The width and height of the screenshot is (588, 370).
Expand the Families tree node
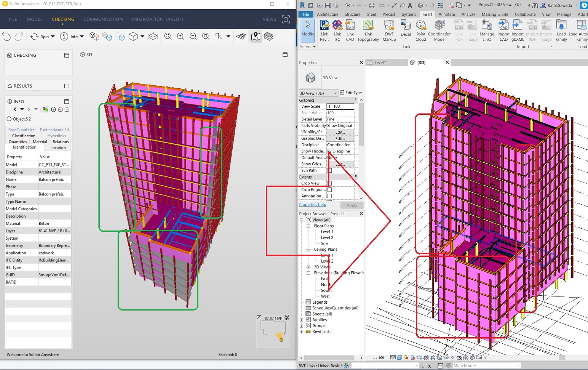point(302,320)
